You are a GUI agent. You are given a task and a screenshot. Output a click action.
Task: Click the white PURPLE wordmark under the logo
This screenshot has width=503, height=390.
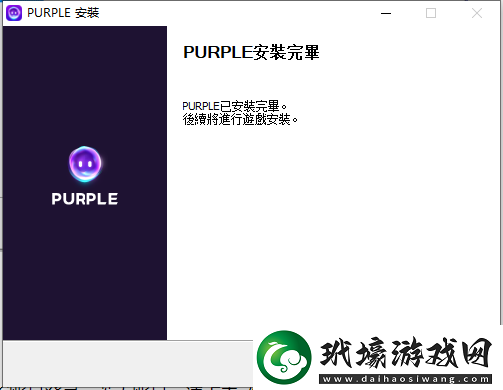tap(85, 199)
